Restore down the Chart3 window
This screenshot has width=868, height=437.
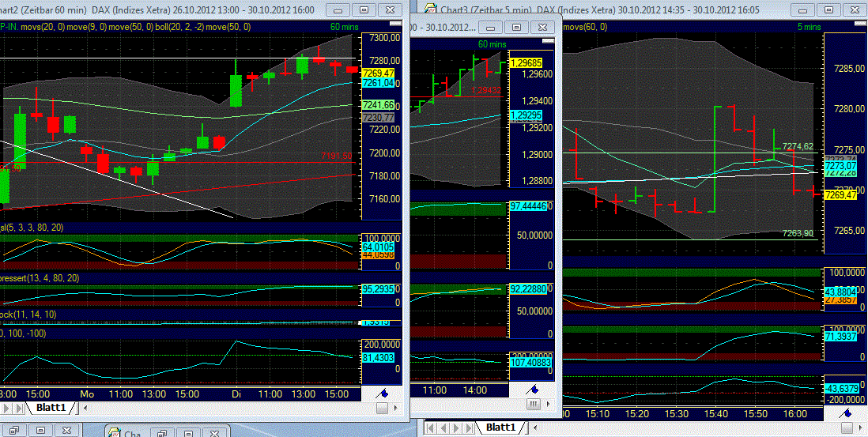[x=802, y=10]
